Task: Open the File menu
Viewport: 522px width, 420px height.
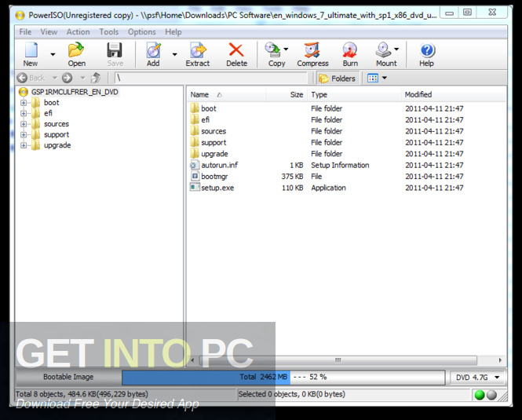Action: 25,32
